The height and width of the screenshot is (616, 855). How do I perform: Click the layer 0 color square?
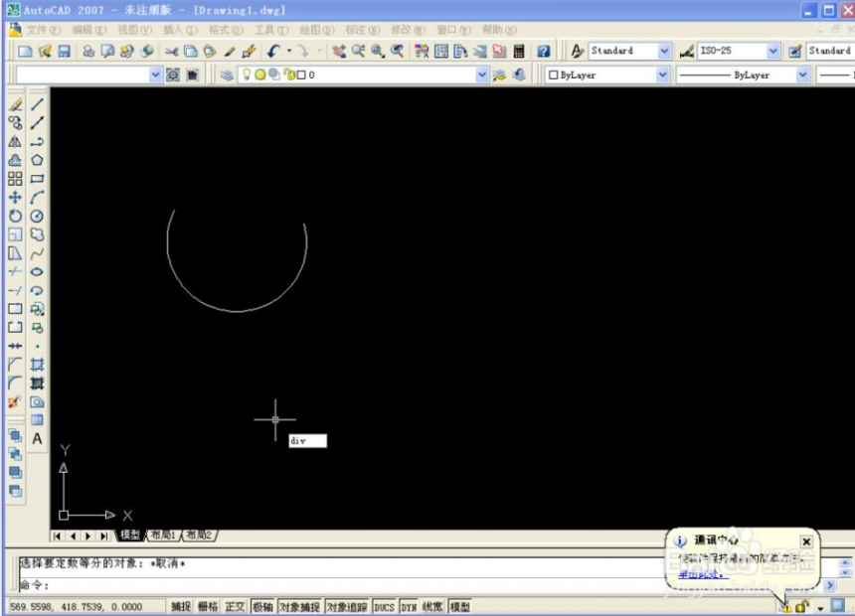click(301, 75)
